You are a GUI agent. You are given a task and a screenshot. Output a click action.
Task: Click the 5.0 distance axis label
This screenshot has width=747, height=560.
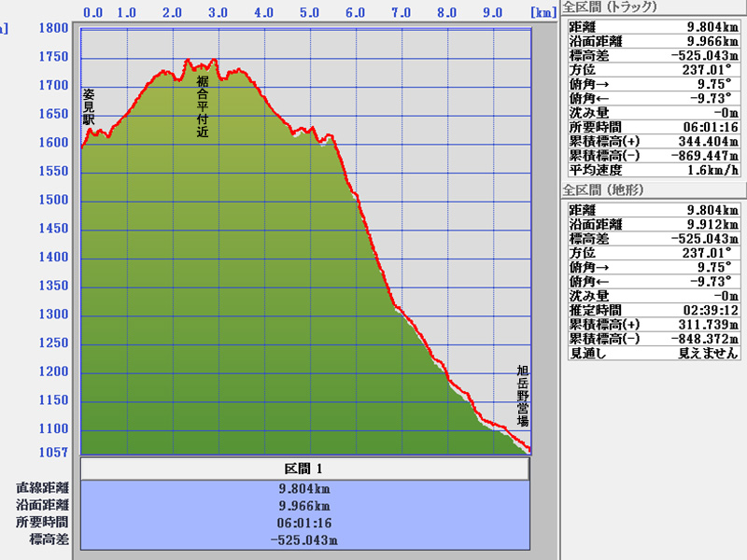coord(309,13)
